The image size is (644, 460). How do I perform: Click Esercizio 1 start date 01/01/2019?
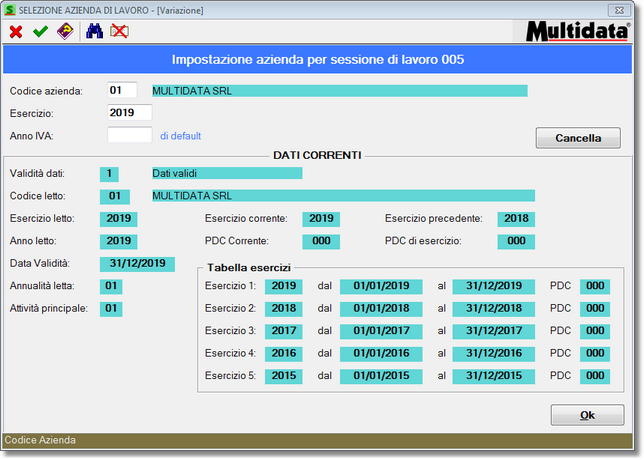[x=381, y=286]
